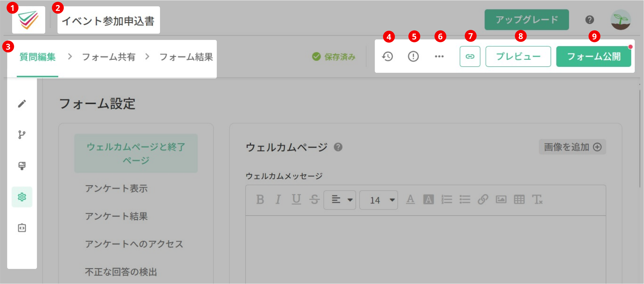Select アンケート表示 settings item
This screenshot has width=644, height=284.
pyautogui.click(x=116, y=188)
